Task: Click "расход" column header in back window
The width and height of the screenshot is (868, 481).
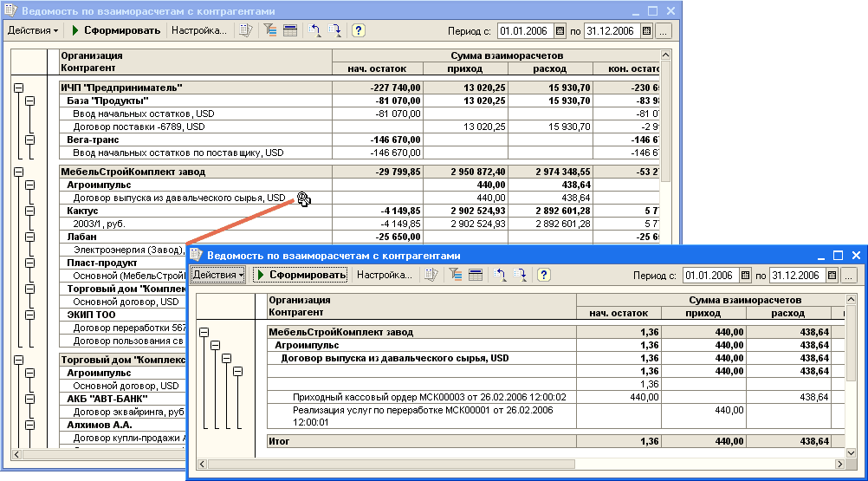Action: 550,68
